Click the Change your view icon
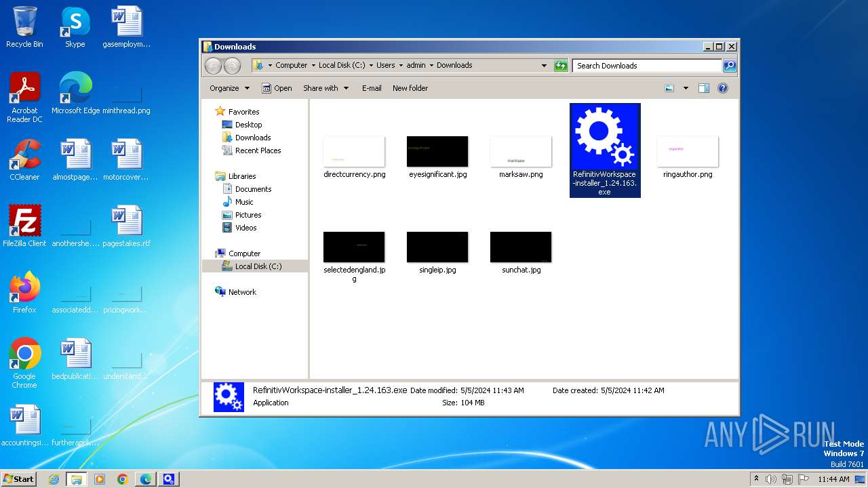 (669, 88)
